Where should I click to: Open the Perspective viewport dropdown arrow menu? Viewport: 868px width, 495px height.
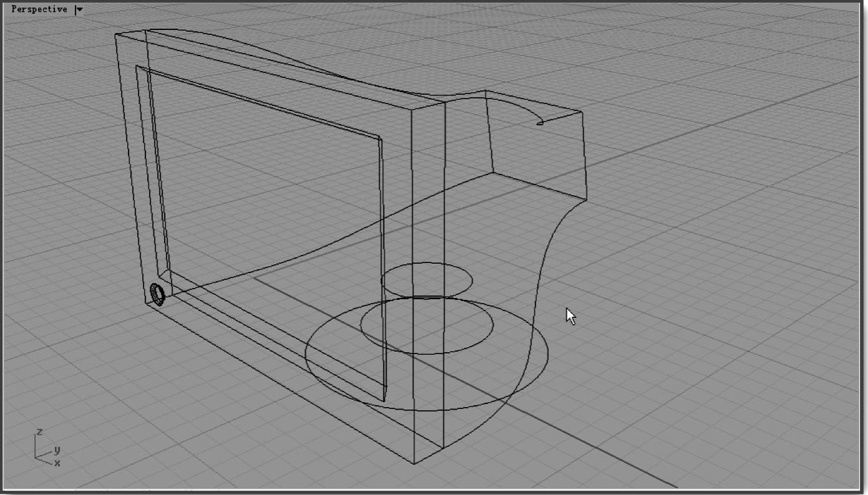(x=79, y=9)
